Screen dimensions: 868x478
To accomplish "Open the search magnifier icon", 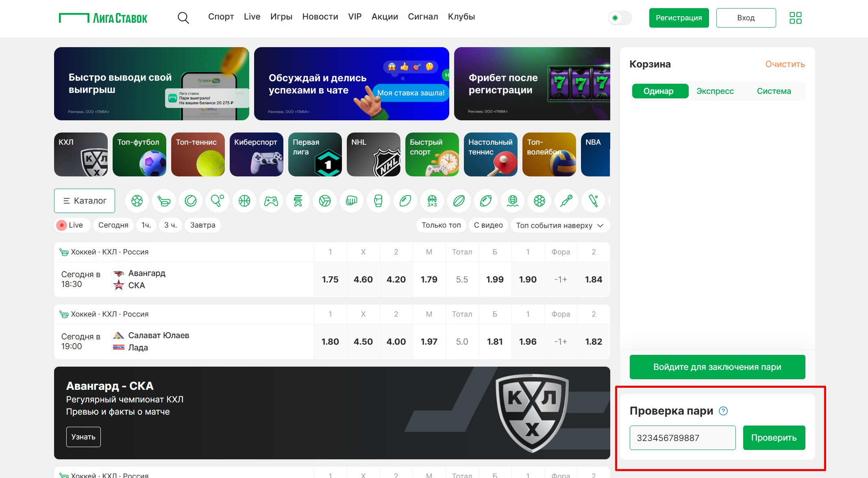I will (183, 17).
